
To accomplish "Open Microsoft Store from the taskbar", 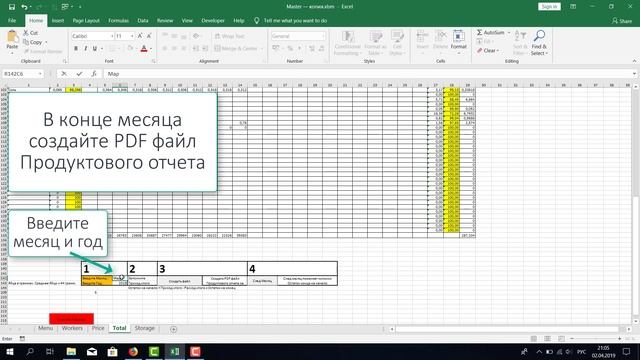I will pos(113,351).
